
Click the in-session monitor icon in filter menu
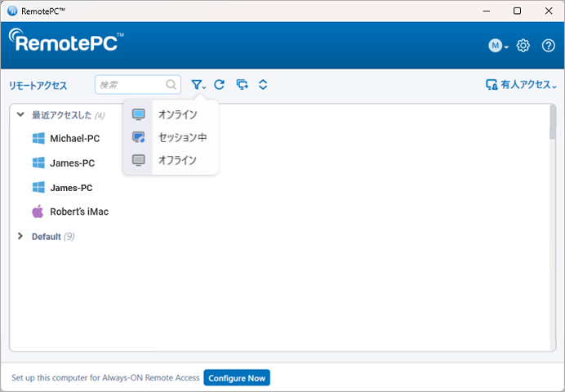click(138, 137)
